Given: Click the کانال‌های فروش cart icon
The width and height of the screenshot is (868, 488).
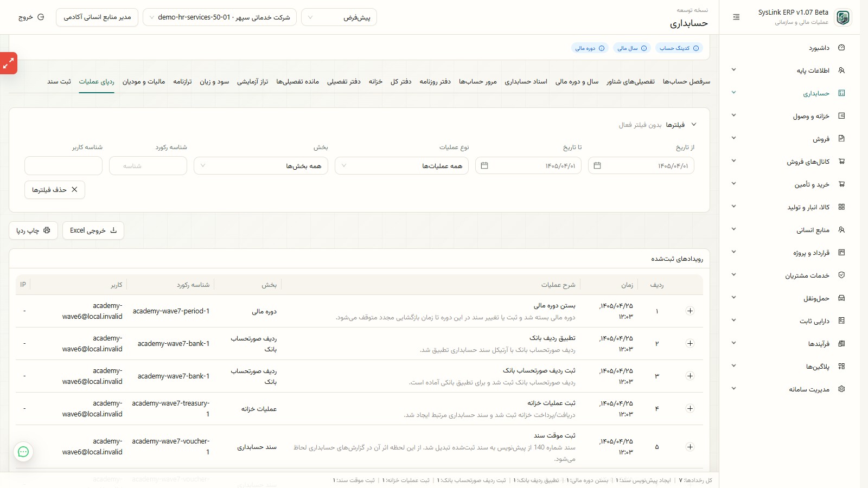Looking at the screenshot, I should tap(841, 162).
